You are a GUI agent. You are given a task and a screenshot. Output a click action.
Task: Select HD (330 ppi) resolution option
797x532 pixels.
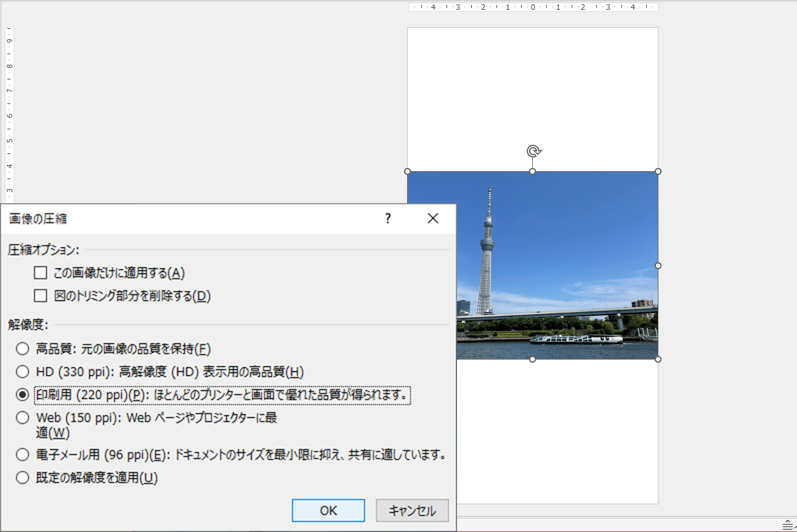coord(23,371)
